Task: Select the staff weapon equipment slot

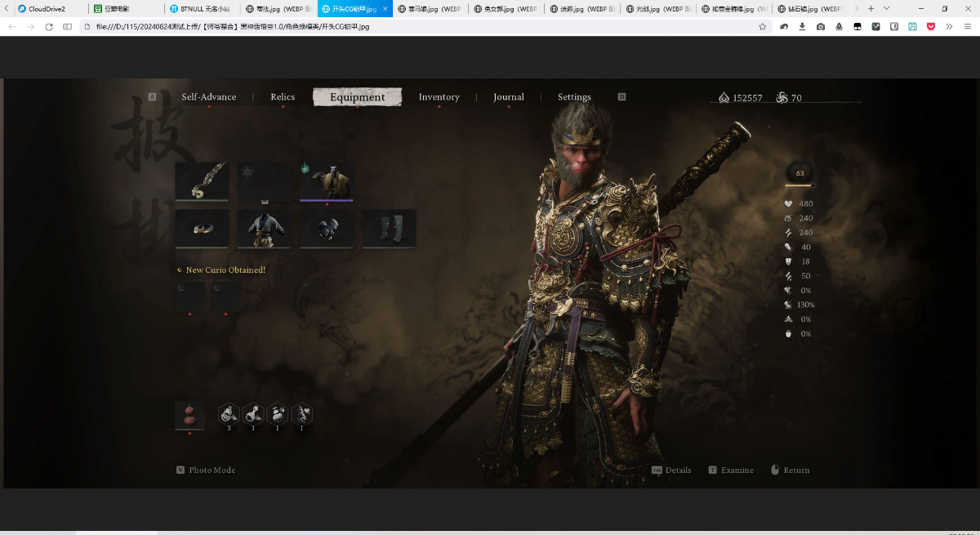Action: (202, 181)
